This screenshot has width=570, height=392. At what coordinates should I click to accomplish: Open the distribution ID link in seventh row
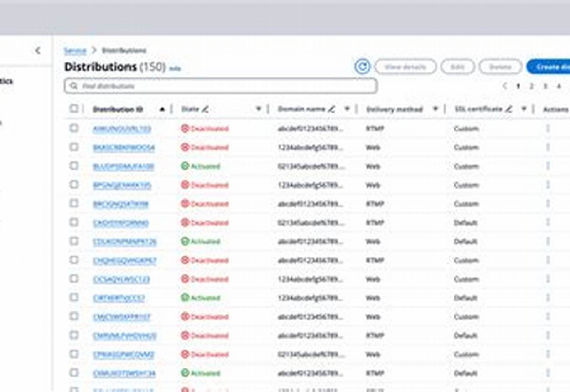pos(125,242)
